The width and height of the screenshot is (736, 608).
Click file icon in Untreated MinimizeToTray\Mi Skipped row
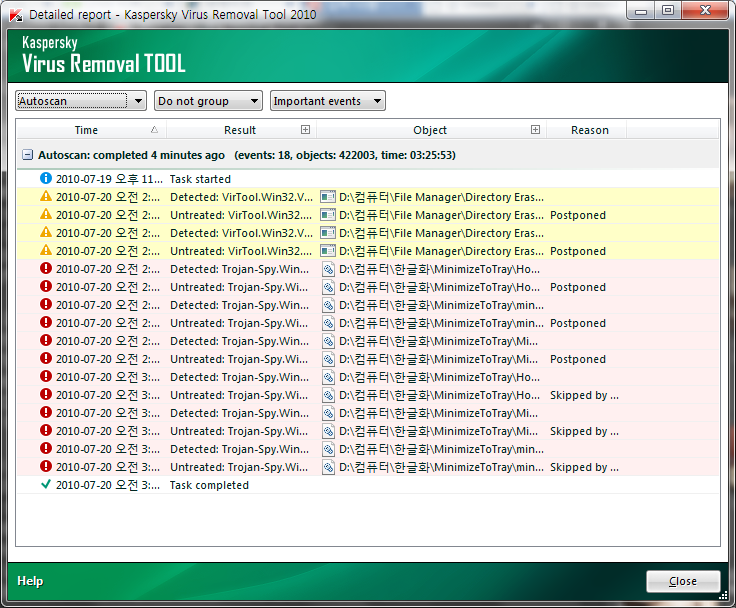[x=328, y=431]
